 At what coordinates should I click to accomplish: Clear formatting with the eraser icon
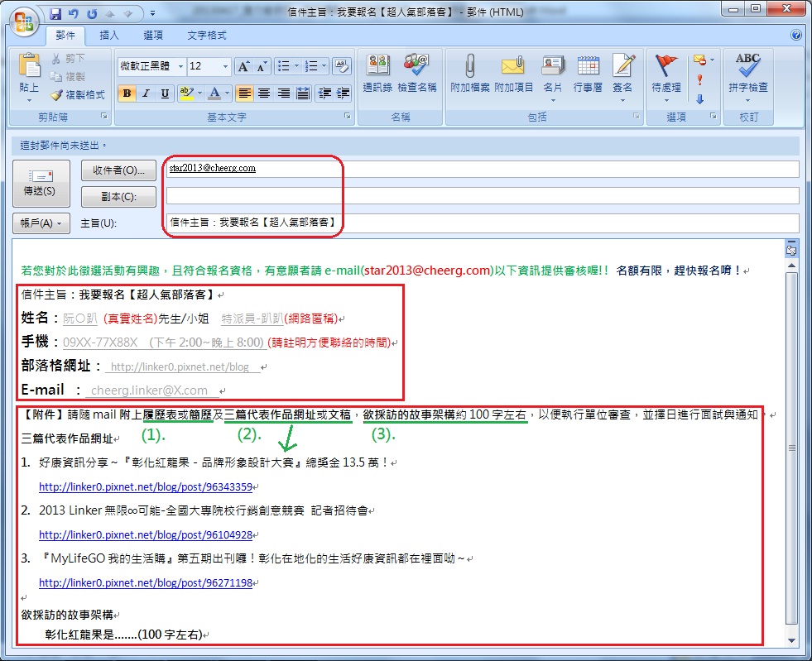coord(341,65)
